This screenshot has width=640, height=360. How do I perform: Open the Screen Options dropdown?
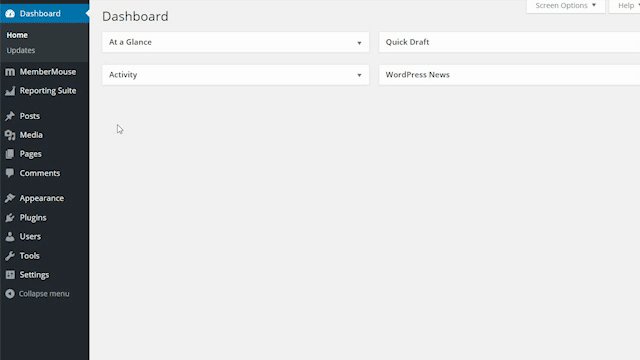point(566,6)
